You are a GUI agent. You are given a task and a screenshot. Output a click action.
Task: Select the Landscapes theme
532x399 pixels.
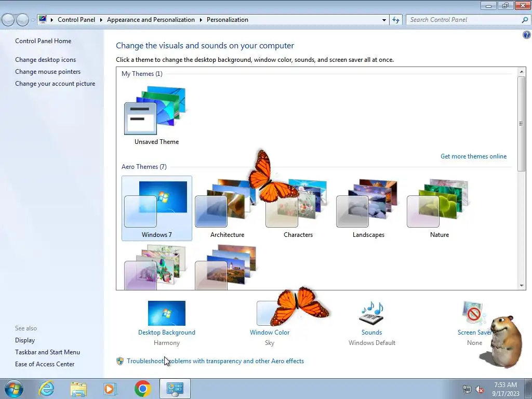pyautogui.click(x=368, y=208)
